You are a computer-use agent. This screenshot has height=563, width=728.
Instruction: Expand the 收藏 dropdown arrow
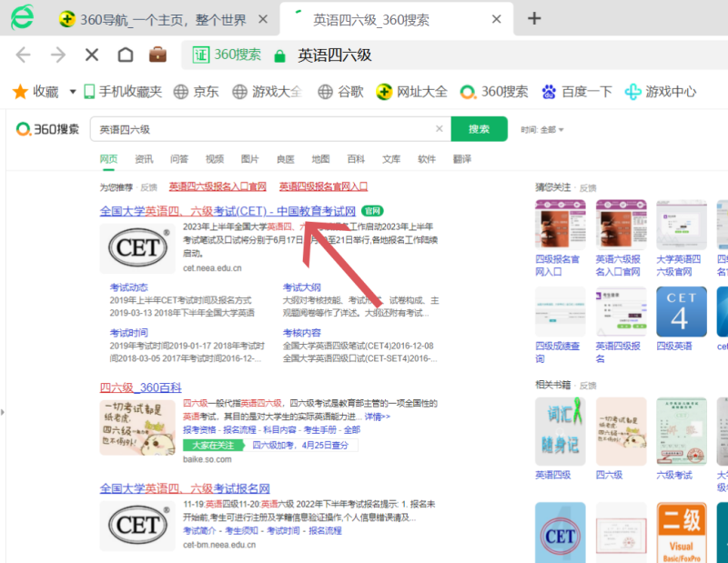pos(73,92)
